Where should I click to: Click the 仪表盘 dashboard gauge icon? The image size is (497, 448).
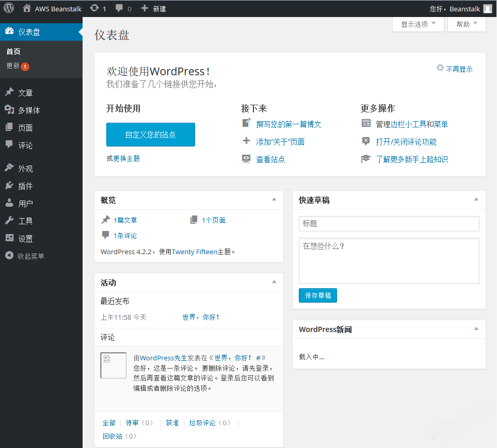[9, 31]
